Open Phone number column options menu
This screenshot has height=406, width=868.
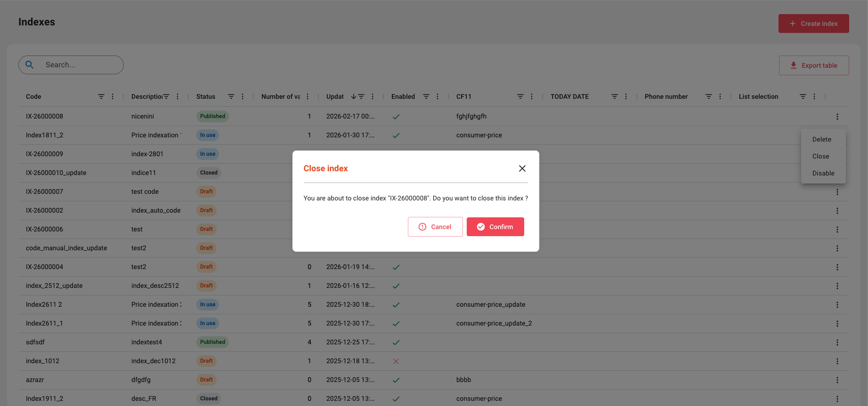click(x=720, y=96)
